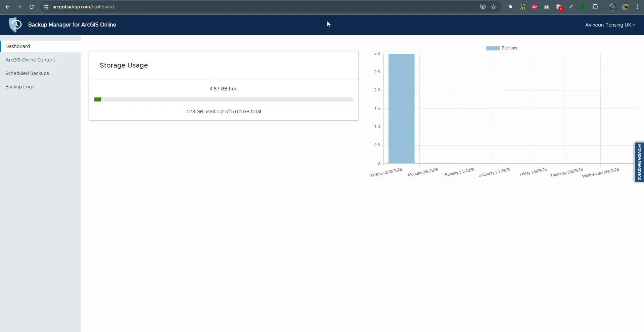Click the Backup Manager shield logo

point(15,25)
